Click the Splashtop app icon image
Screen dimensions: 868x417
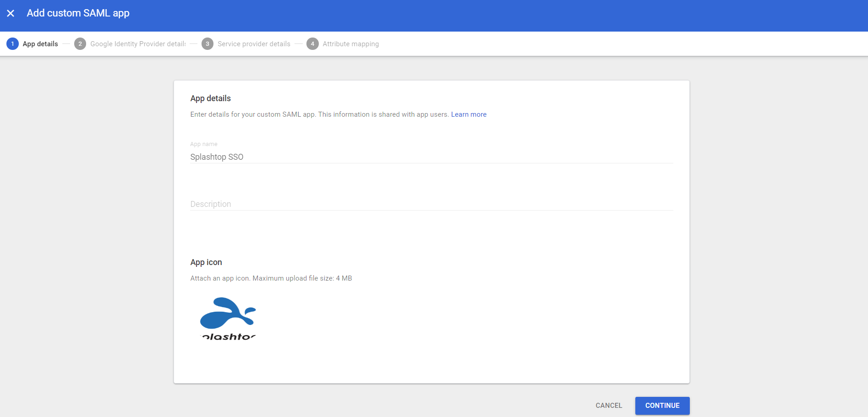coord(228,319)
